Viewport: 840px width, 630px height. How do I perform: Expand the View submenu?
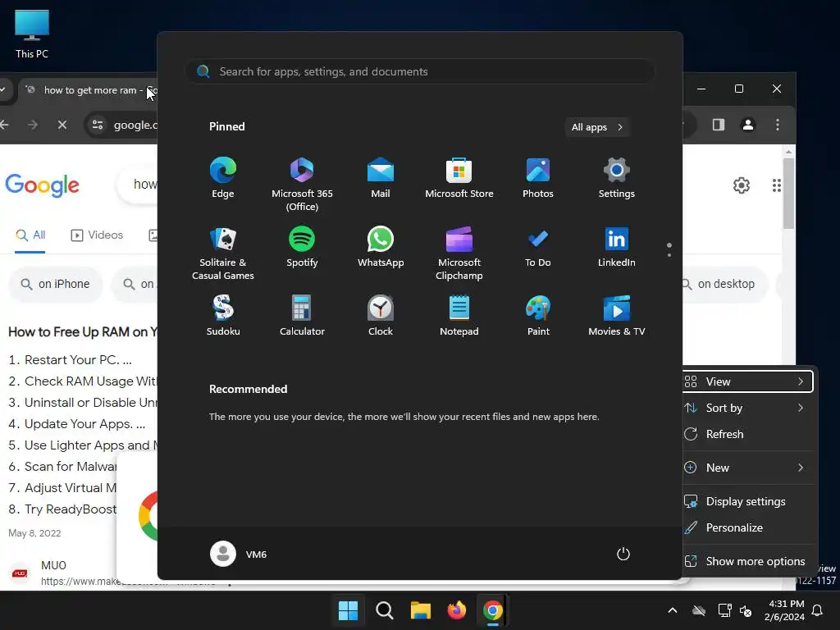748,381
